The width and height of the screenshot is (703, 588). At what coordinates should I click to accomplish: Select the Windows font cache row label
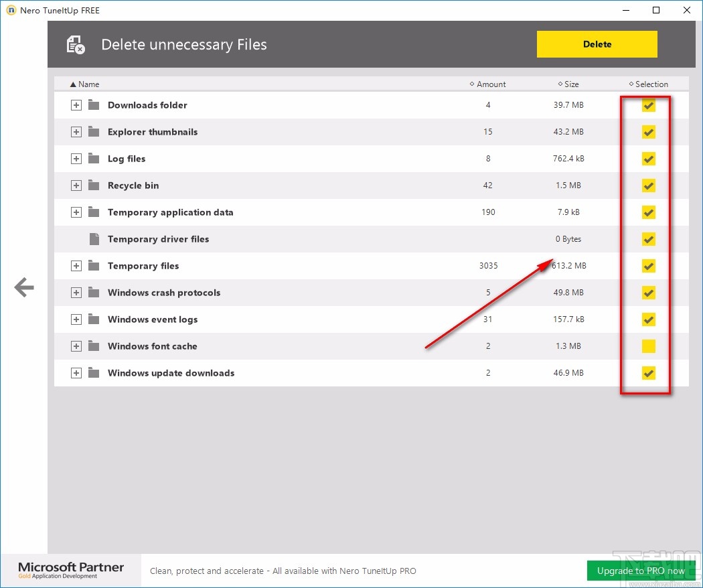coord(152,346)
